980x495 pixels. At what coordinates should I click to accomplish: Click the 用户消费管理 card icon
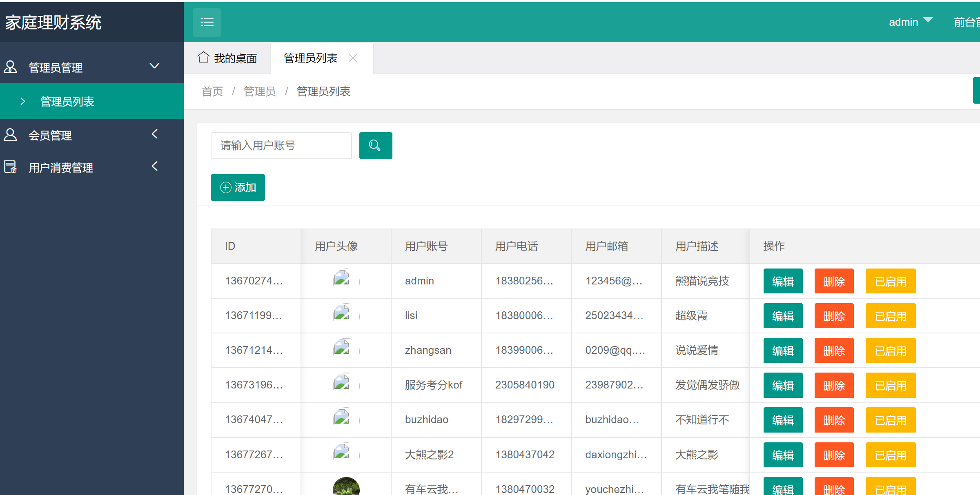click(x=10, y=167)
